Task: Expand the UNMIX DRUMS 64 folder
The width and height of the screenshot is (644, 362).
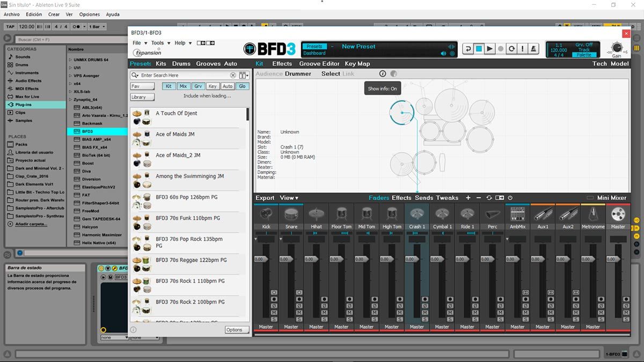Action: pyautogui.click(x=70, y=60)
